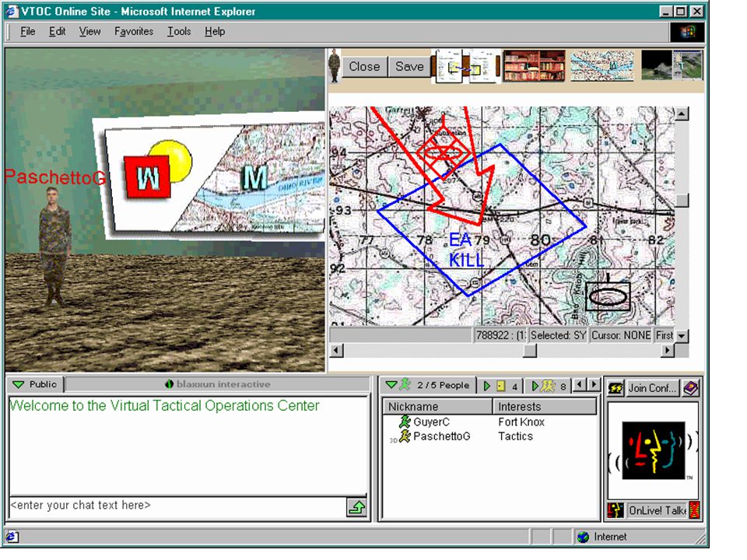Expand the 2 / 5 People dropdown triangle

391,385
